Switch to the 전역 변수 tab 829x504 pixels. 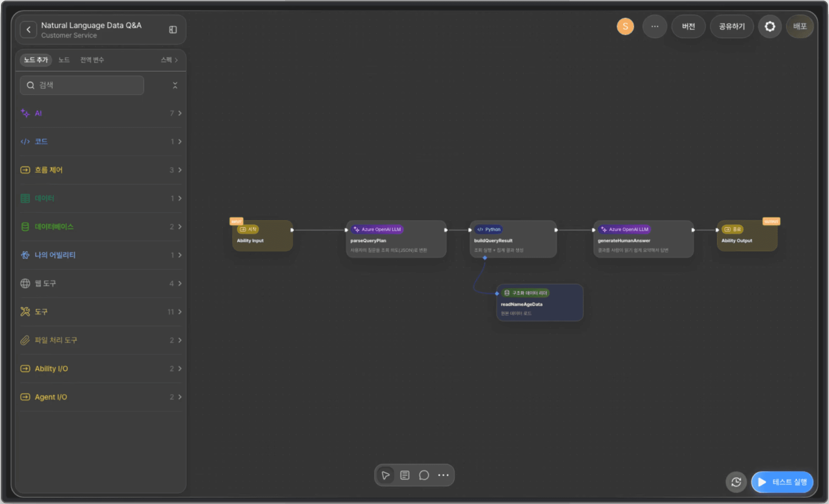pos(92,60)
